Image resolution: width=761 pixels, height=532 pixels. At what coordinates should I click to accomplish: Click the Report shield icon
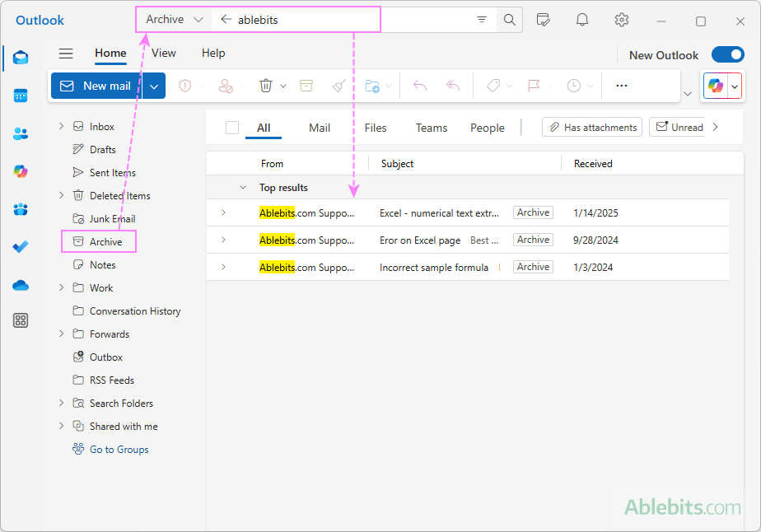(185, 86)
